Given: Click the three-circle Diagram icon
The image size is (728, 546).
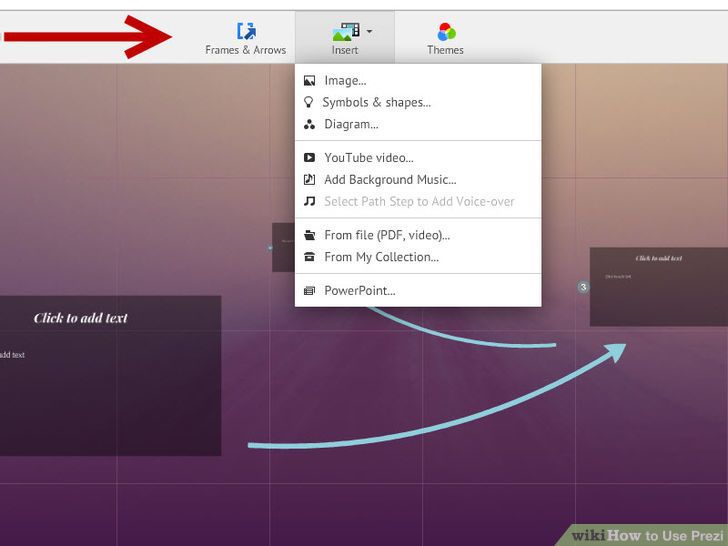Looking at the screenshot, I should pos(309,124).
